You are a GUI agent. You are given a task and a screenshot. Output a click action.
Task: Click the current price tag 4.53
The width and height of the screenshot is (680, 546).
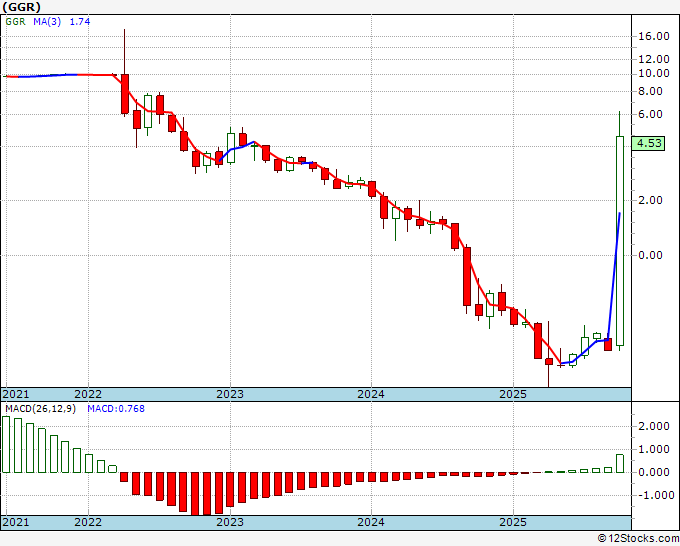pos(648,143)
